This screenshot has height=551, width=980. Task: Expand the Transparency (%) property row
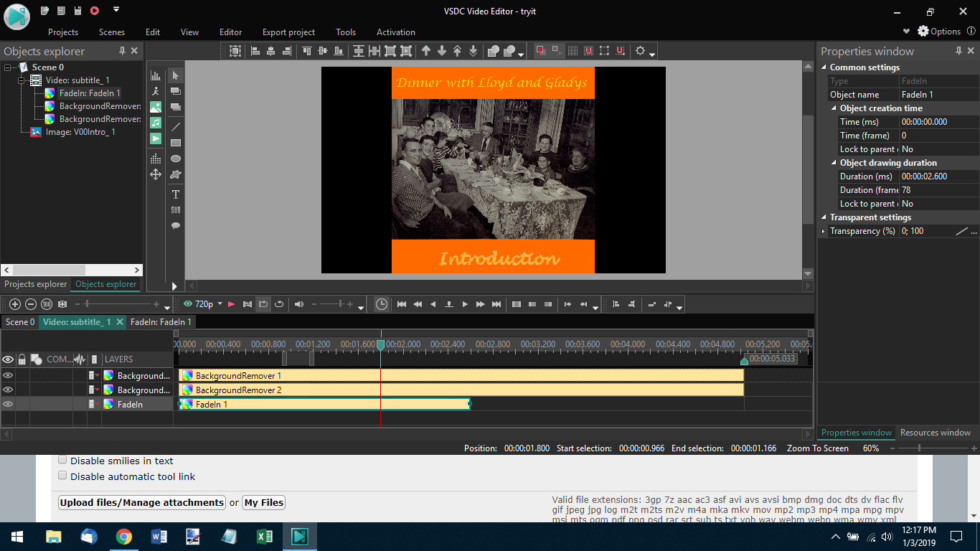tap(823, 231)
